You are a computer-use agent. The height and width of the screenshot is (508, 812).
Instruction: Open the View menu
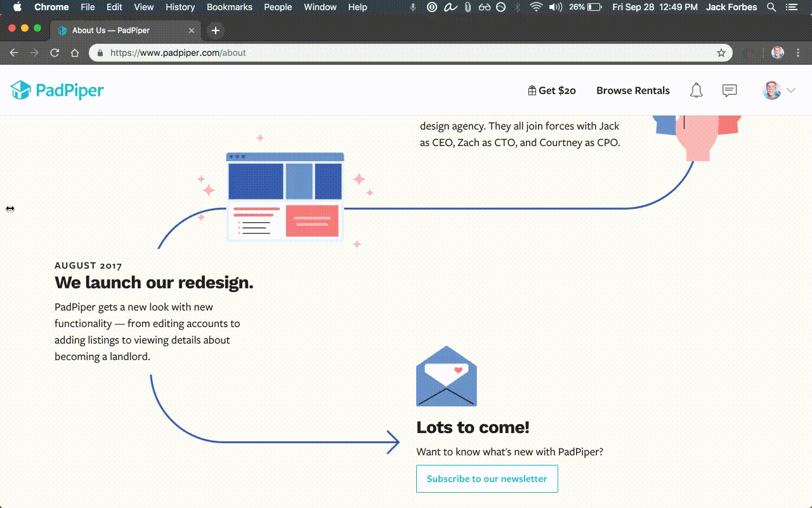[x=144, y=7]
